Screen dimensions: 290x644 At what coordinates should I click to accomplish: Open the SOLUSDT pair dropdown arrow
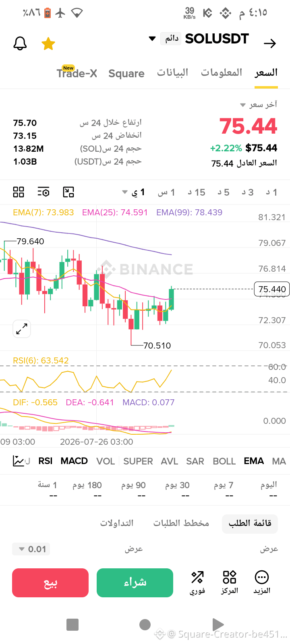pyautogui.click(x=152, y=39)
